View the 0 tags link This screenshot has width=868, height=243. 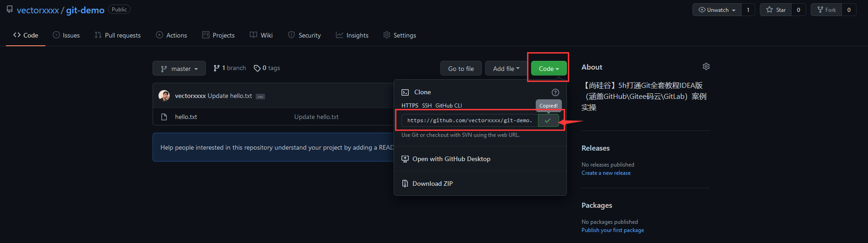pos(267,68)
